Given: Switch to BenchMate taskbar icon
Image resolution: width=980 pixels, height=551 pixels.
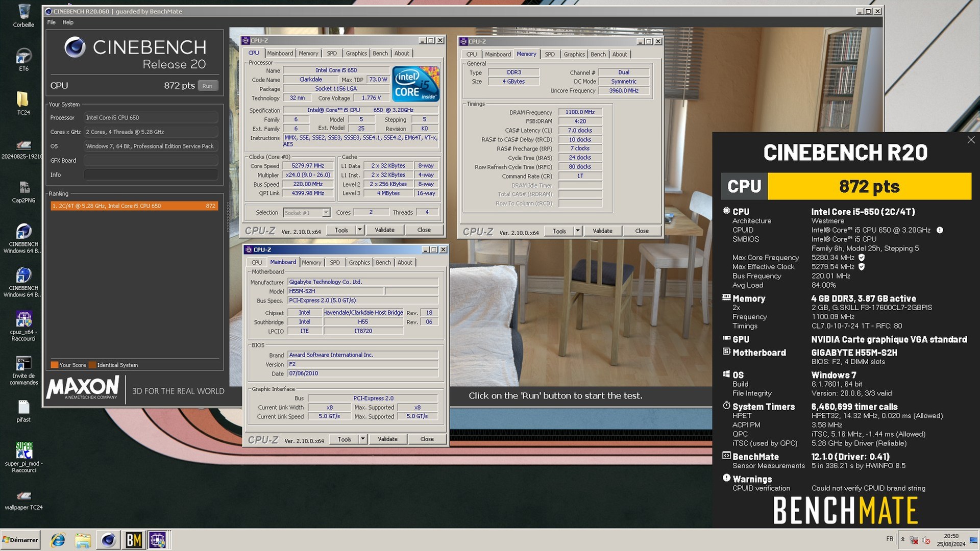Looking at the screenshot, I should click(x=133, y=540).
